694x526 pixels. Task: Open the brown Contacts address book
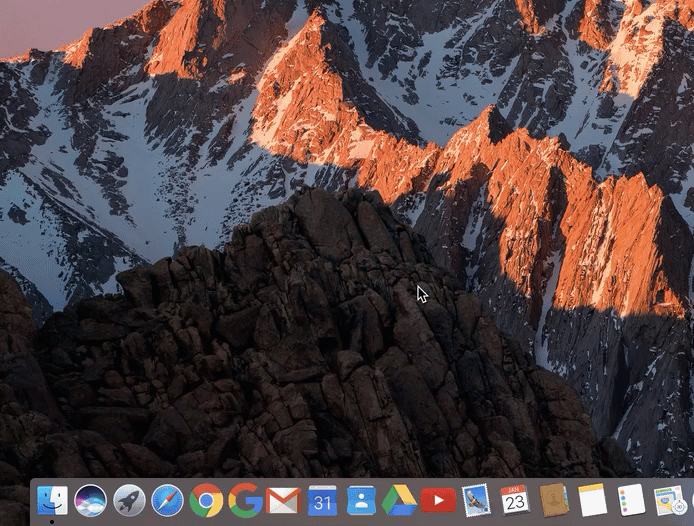(554, 500)
